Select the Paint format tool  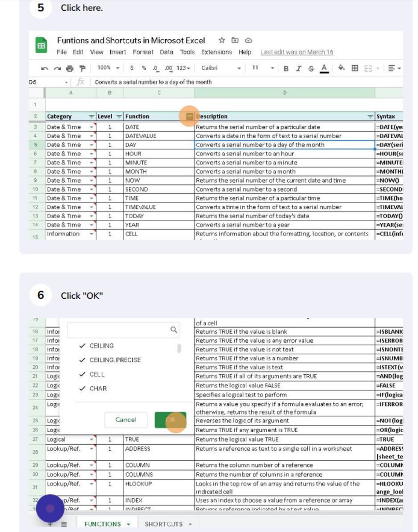tap(81, 68)
